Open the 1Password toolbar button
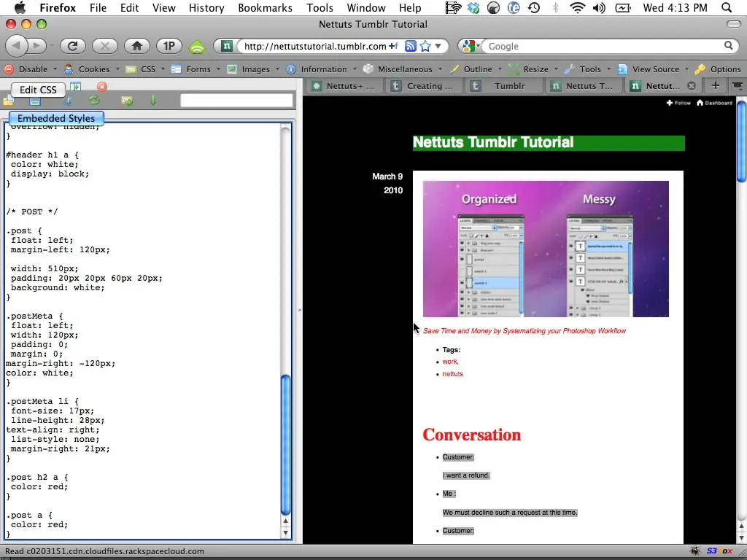Image resolution: width=747 pixels, height=560 pixels. (169, 46)
